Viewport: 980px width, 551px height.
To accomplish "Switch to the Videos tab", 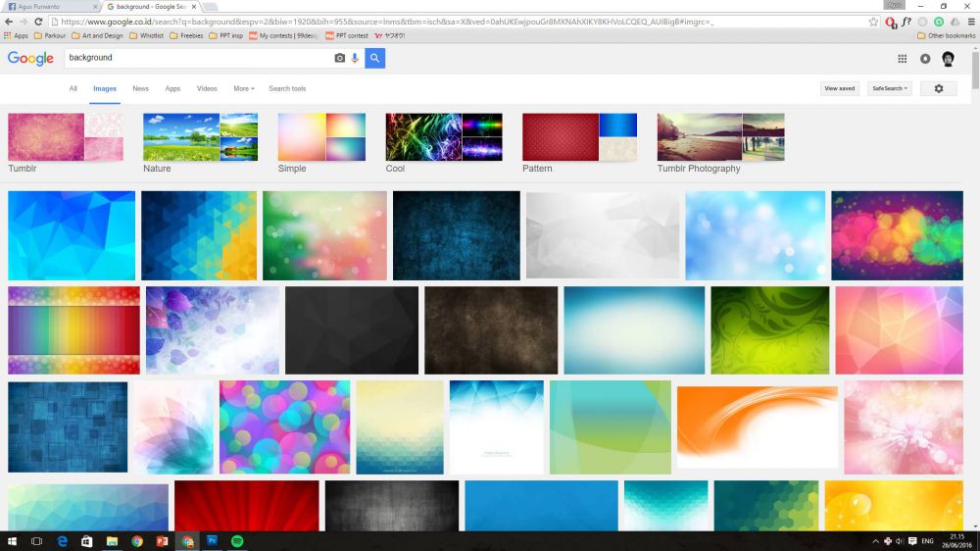I will tap(207, 88).
